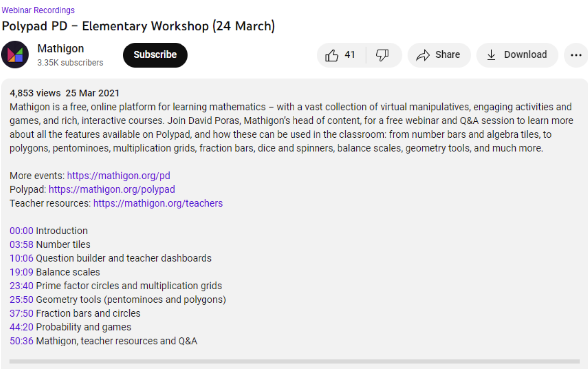Jump to 19:09 Balance scales timestamp

[x=21, y=272]
